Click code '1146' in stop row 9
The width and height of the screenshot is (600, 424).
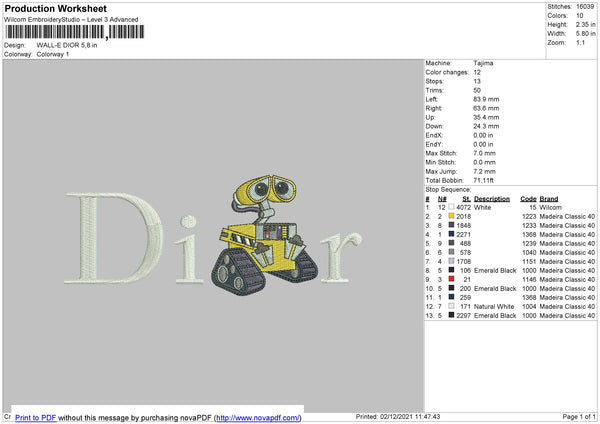[529, 280]
